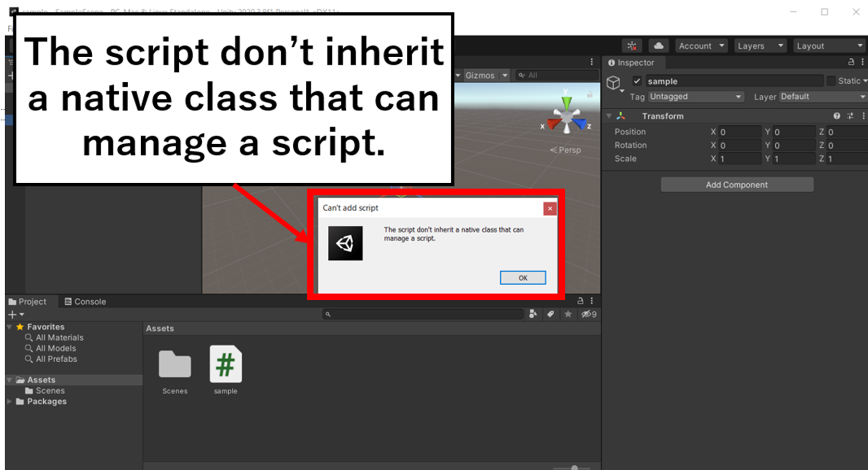This screenshot has width=868, height=470.
Task: Open the Tag dropdown showing Untagged
Action: click(696, 96)
